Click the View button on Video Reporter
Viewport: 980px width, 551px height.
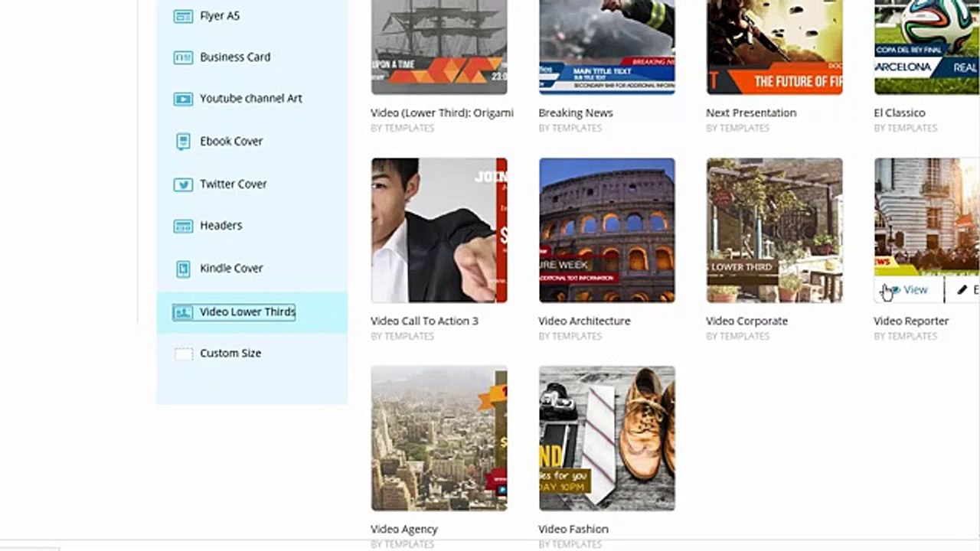909,290
